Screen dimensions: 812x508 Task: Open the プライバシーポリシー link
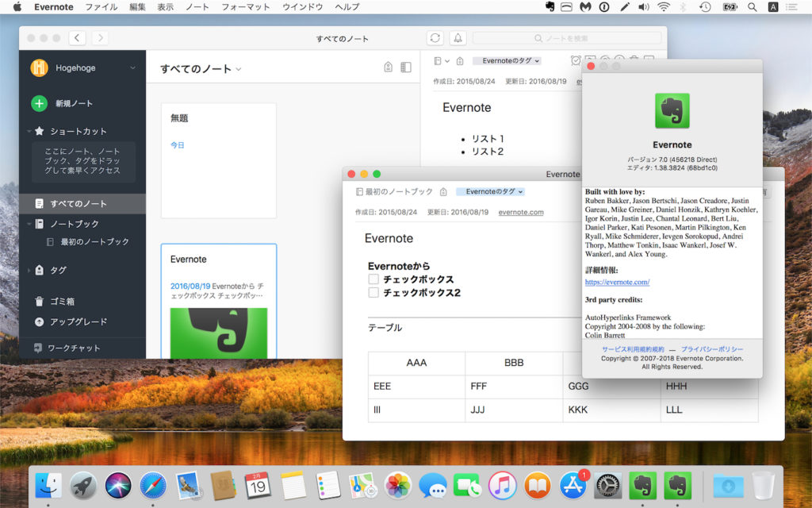point(712,349)
